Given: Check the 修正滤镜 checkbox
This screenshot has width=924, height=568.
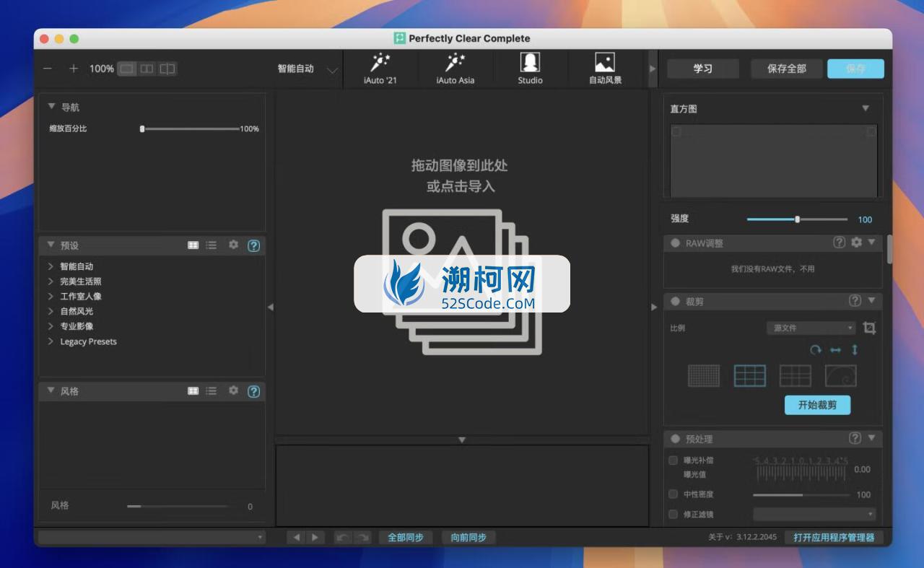Looking at the screenshot, I should (x=674, y=515).
